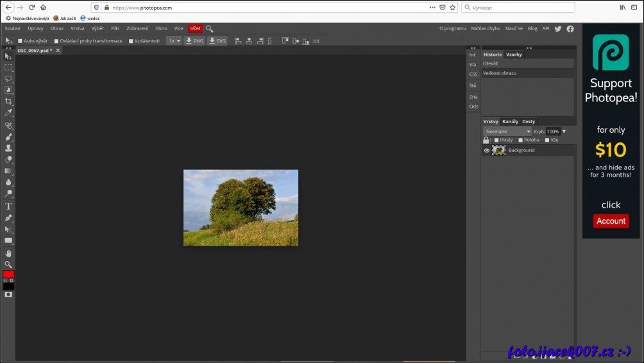Select the Text tool

(8, 206)
